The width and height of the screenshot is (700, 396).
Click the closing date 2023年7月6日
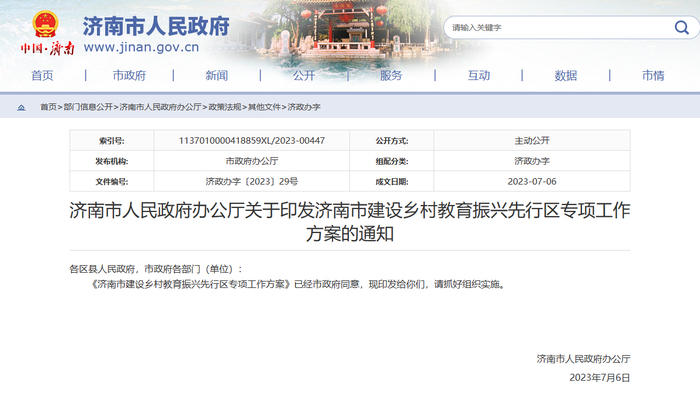point(600,377)
